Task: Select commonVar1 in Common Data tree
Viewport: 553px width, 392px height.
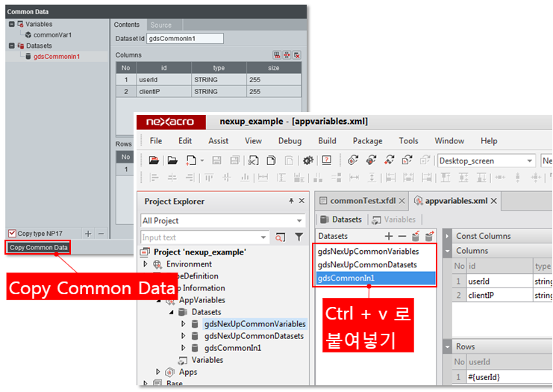Action: click(x=52, y=35)
